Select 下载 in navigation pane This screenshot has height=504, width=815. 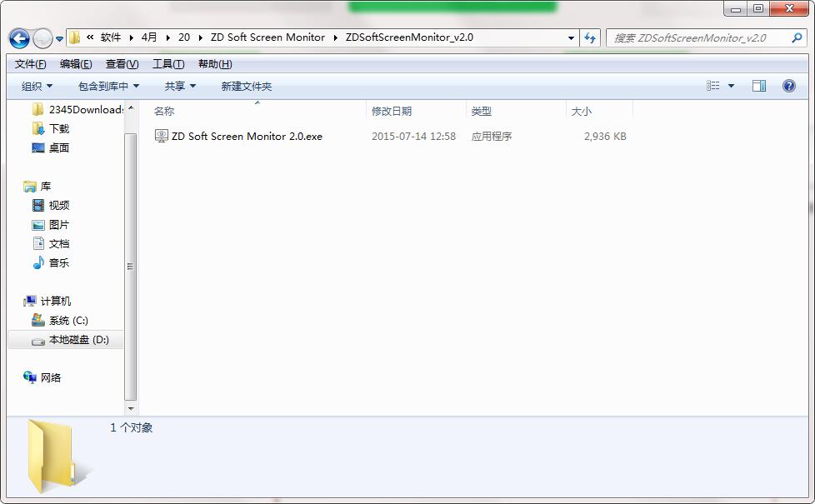coord(51,128)
